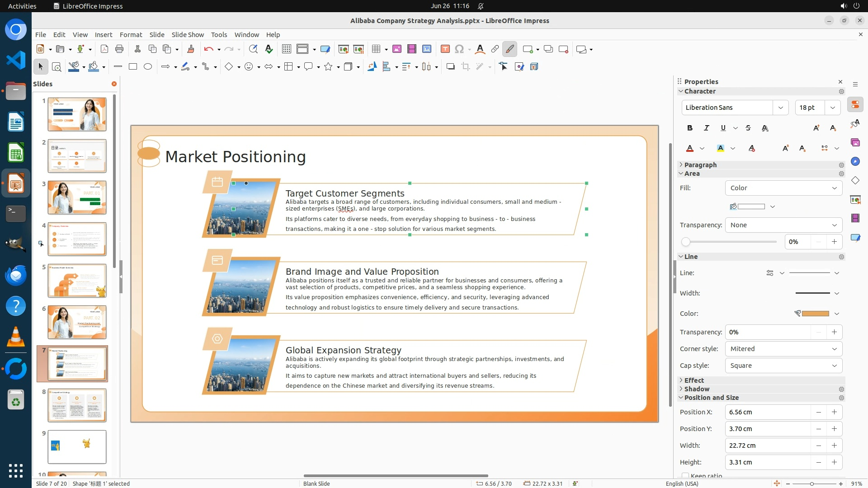Open the Gallery sidebar icon
The image size is (868, 488).
tap(855, 143)
